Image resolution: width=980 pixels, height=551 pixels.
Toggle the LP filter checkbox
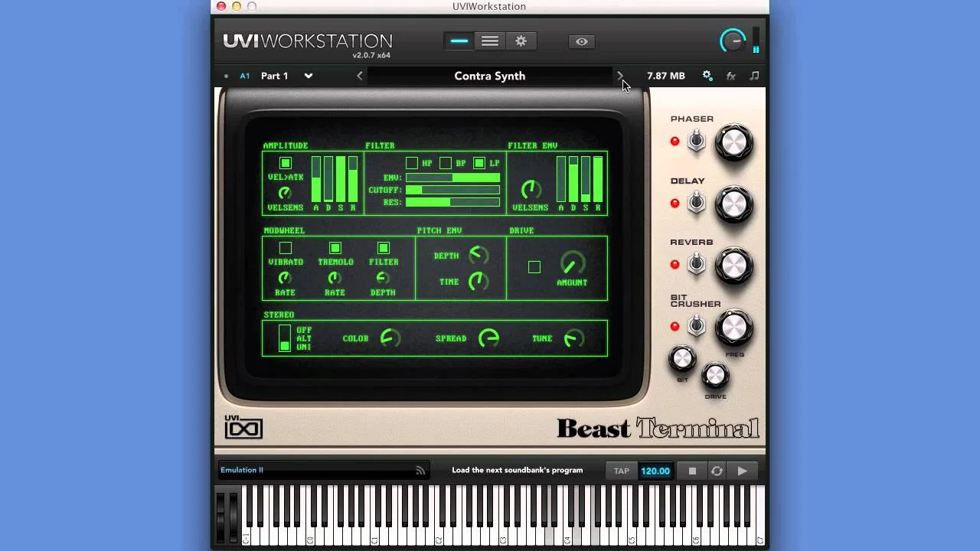pyautogui.click(x=479, y=163)
